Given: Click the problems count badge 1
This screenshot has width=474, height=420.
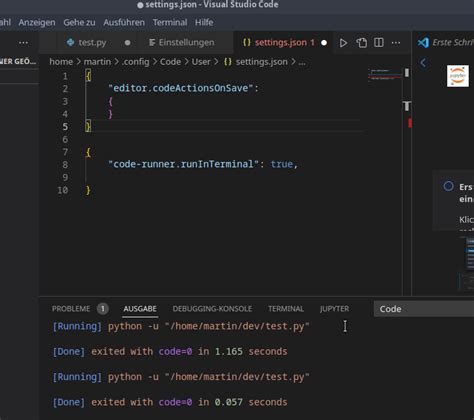Looking at the screenshot, I should (103, 309).
